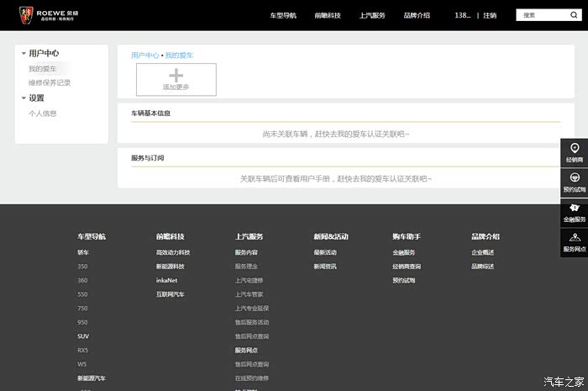Open 预约试驾 test drive sidebar icon
This screenshot has height=391, width=588.
(575, 182)
